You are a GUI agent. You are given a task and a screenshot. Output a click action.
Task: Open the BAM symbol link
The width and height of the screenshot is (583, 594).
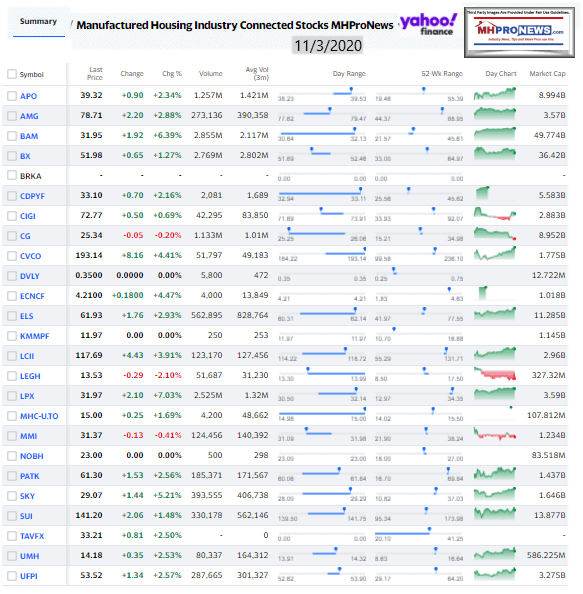click(x=29, y=136)
